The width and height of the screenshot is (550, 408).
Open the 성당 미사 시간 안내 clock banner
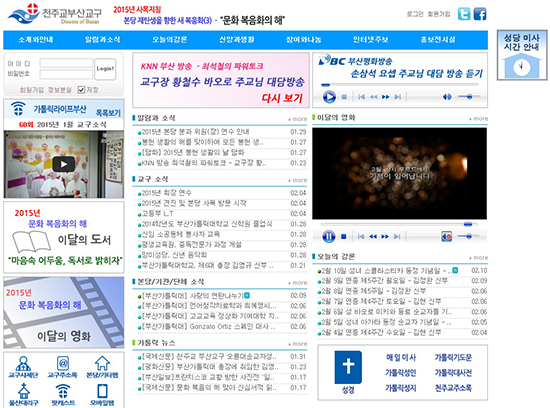[522, 55]
